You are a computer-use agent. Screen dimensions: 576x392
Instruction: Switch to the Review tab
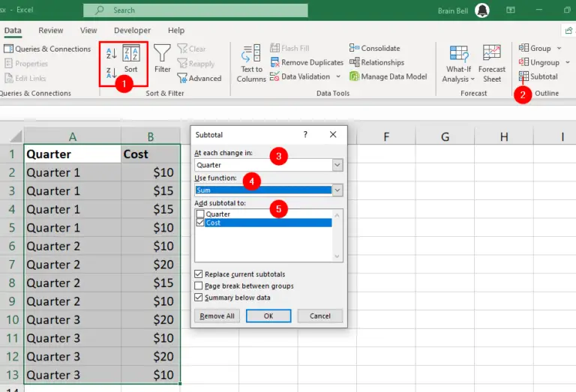point(51,31)
